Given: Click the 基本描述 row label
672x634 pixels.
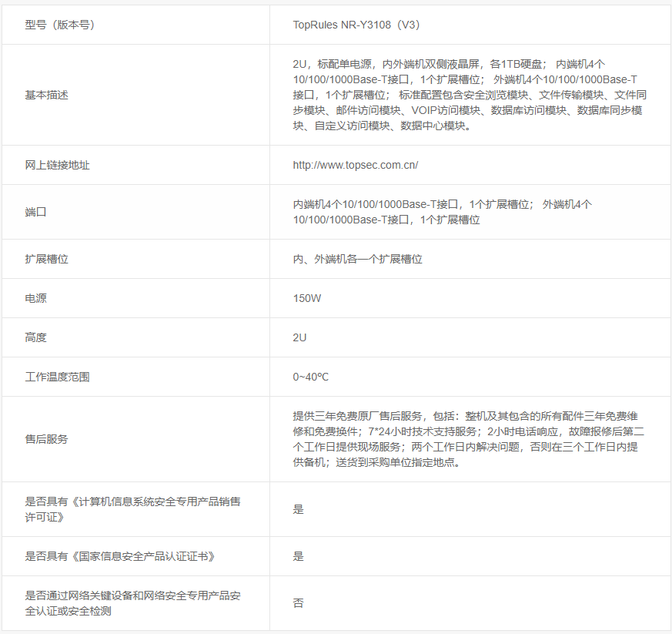Looking at the screenshot, I should point(47,95).
